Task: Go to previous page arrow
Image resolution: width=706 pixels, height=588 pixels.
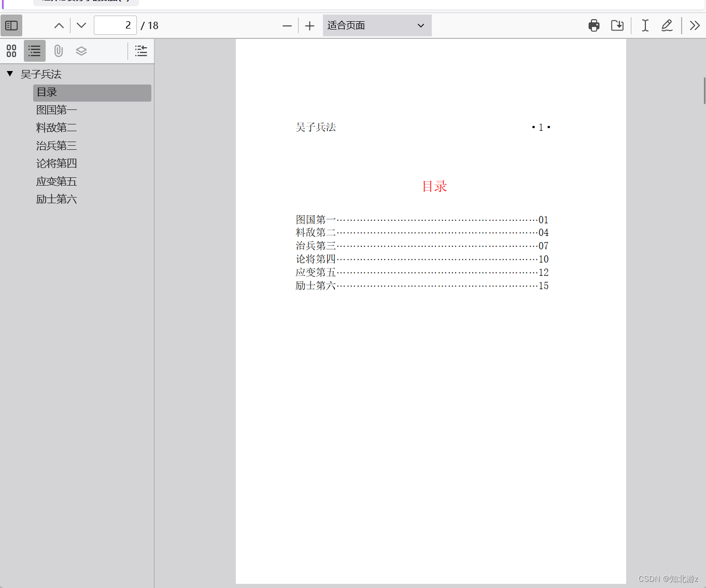Action: pos(59,25)
